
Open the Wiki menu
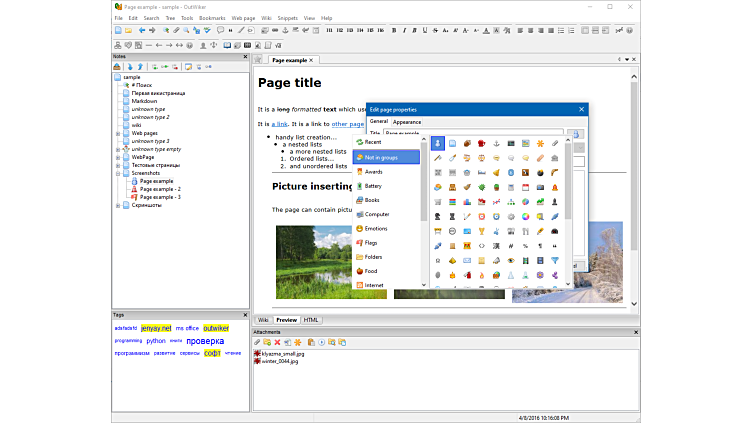tap(266, 18)
